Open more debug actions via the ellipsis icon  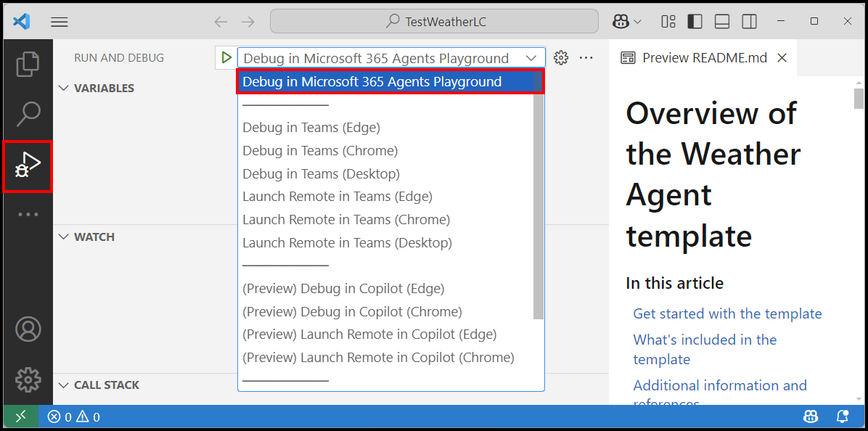coord(586,57)
